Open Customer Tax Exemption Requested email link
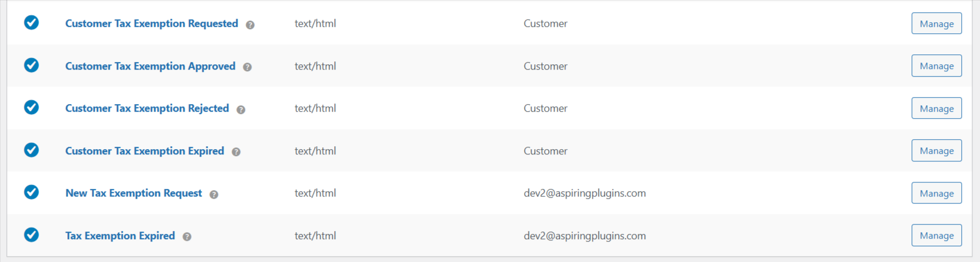Screen dimensions: 980x262 [x=152, y=23]
